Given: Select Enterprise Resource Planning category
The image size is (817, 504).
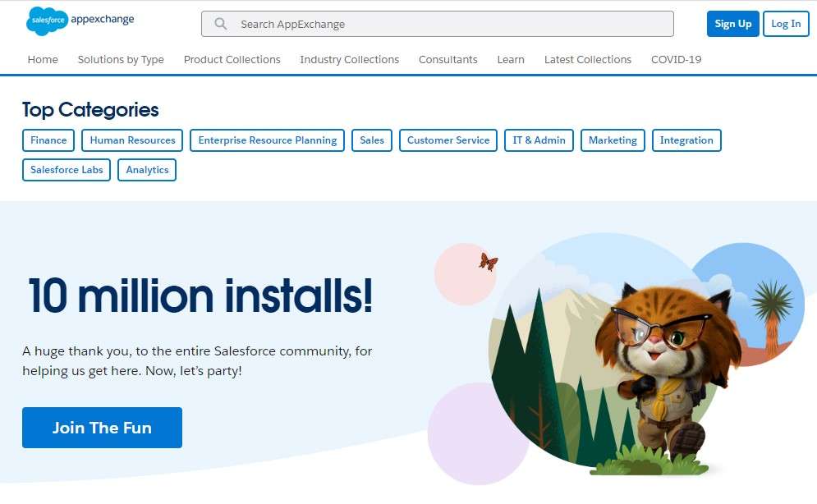Looking at the screenshot, I should tap(268, 140).
